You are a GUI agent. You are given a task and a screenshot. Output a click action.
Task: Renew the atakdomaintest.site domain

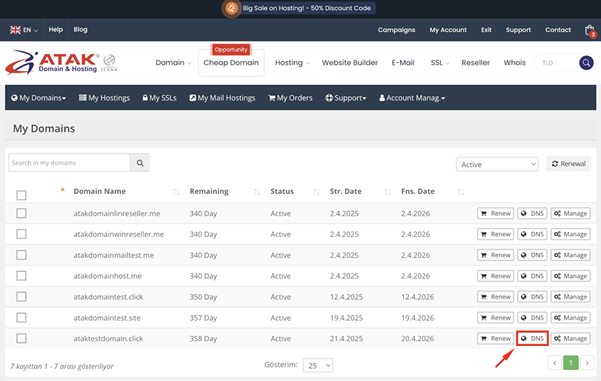[x=496, y=318]
